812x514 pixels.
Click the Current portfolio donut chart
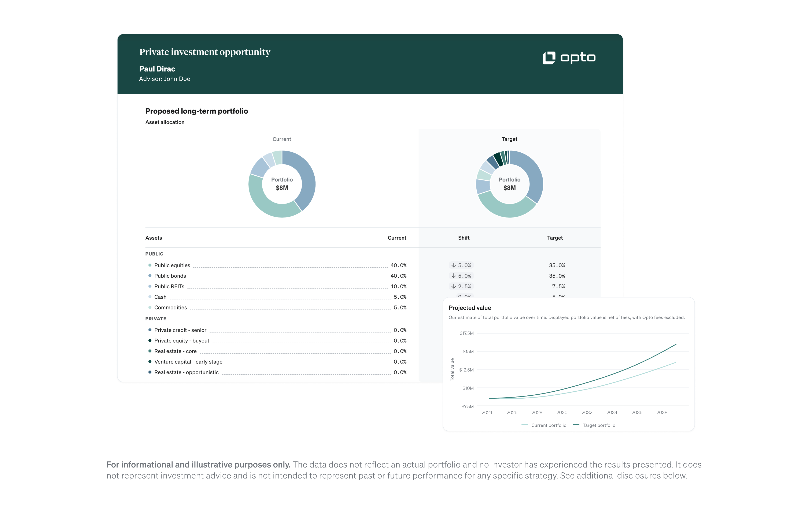pos(282,184)
